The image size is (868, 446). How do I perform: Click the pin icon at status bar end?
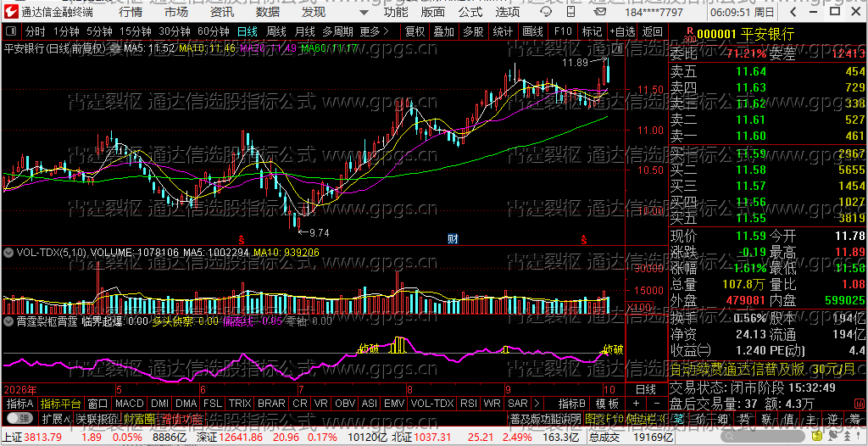pos(860,436)
